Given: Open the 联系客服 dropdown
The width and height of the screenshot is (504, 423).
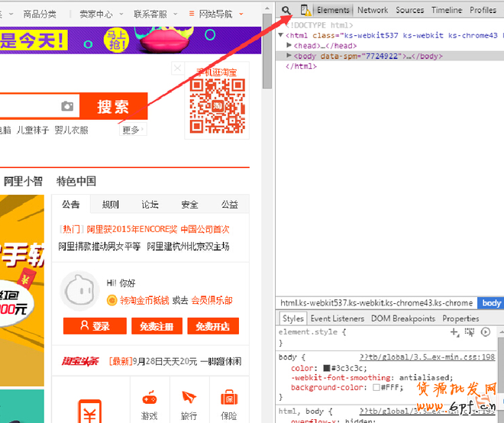Looking at the screenshot, I should click(x=156, y=15).
